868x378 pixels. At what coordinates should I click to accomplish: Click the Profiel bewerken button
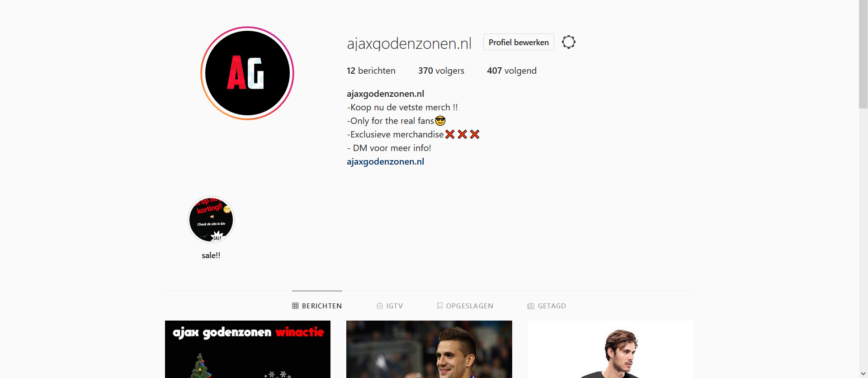(x=519, y=42)
